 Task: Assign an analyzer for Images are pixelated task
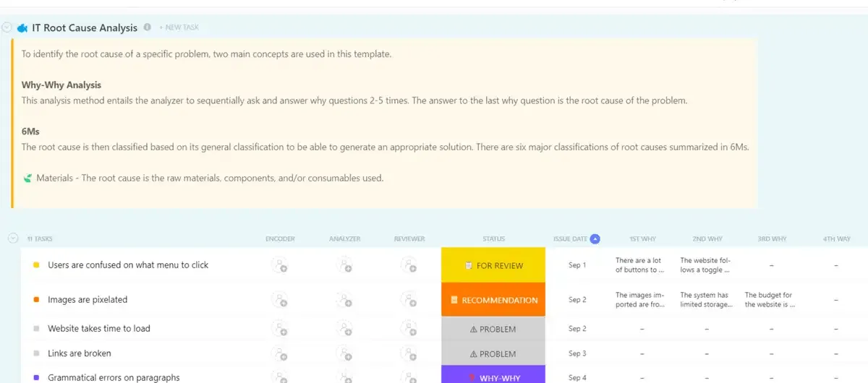click(x=344, y=300)
